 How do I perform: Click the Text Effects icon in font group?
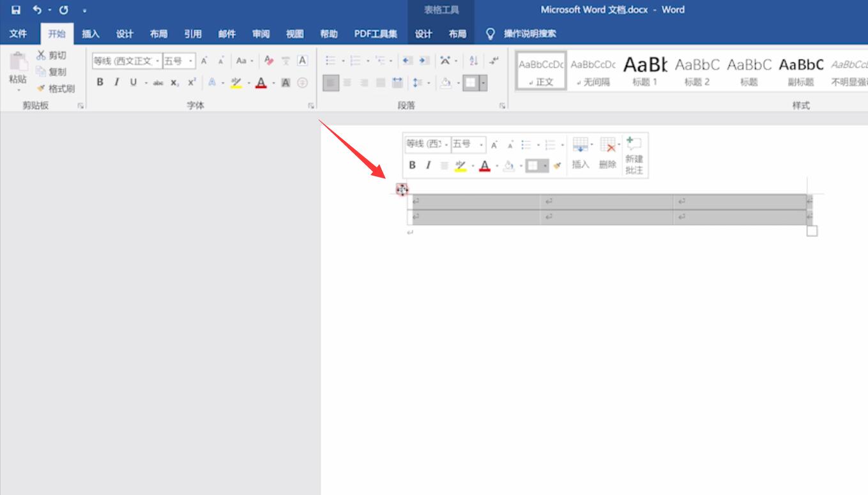pyautogui.click(x=212, y=82)
